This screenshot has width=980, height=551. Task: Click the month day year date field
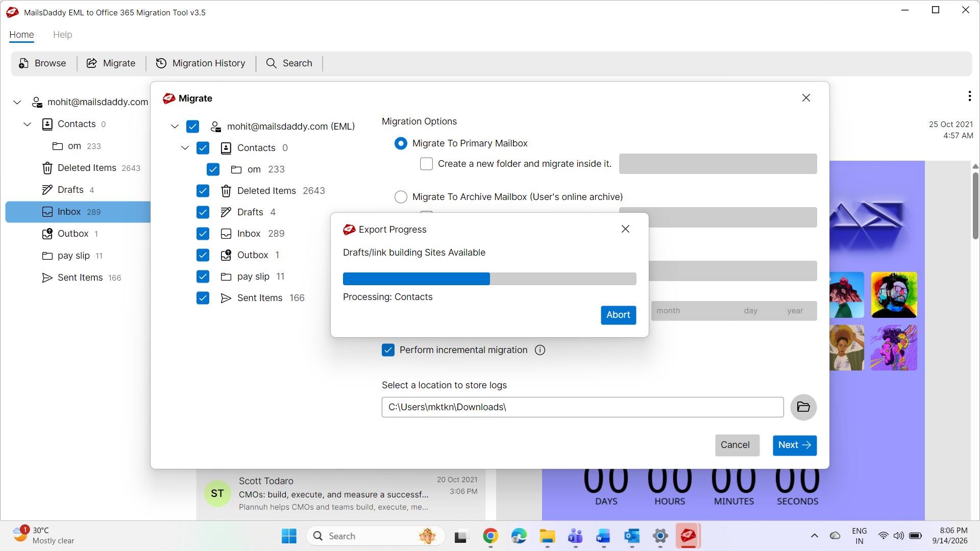click(734, 311)
